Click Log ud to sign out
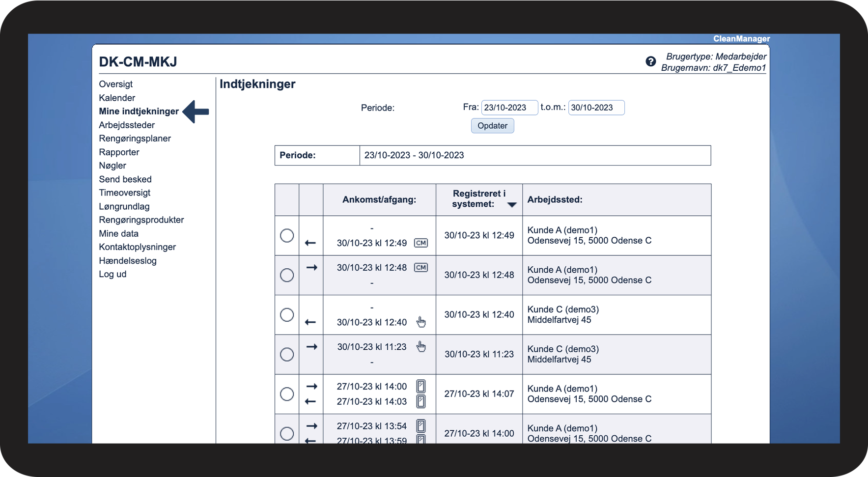Screen dimensions: 868x477 pyautogui.click(x=113, y=274)
